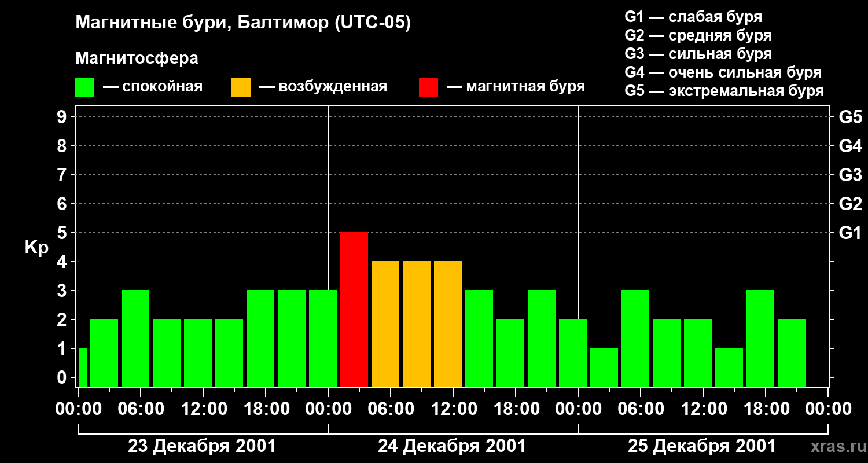Click the '— магнитная буря' legend label
868x463 pixels.
click(516, 87)
